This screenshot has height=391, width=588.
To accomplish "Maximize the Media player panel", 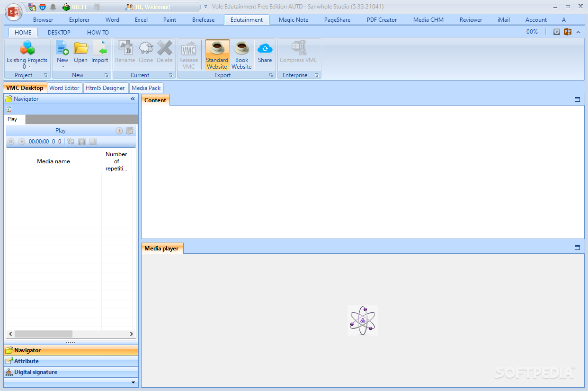I will (x=577, y=248).
